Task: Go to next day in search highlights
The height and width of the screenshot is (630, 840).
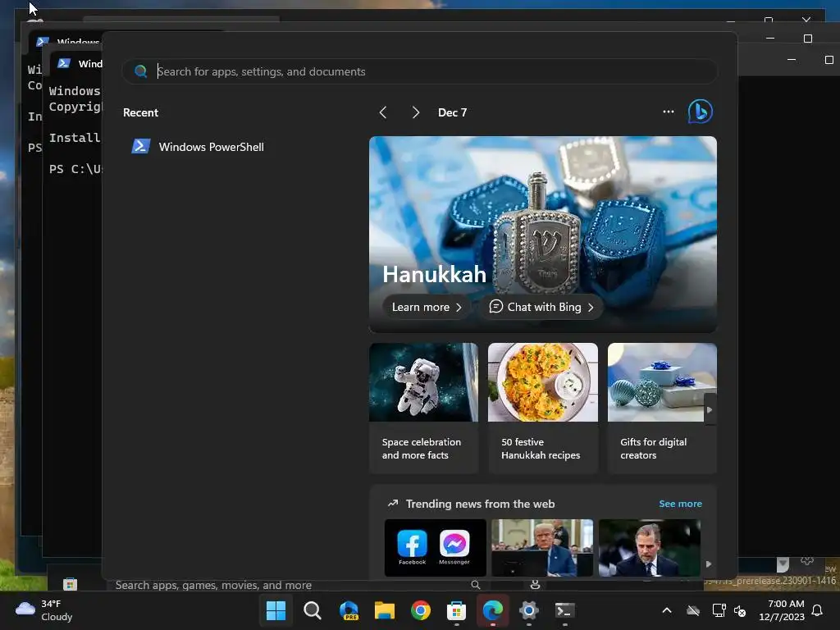Action: tap(415, 112)
